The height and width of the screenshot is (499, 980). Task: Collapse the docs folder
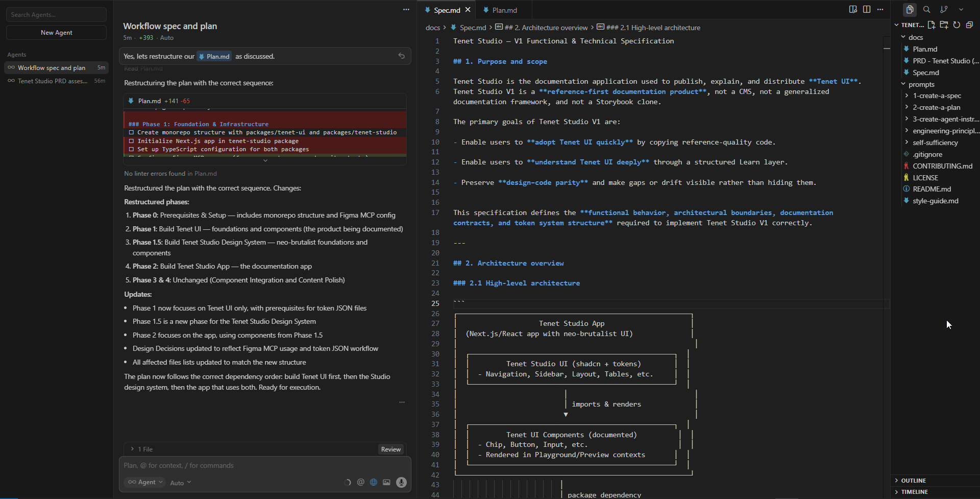click(912, 37)
